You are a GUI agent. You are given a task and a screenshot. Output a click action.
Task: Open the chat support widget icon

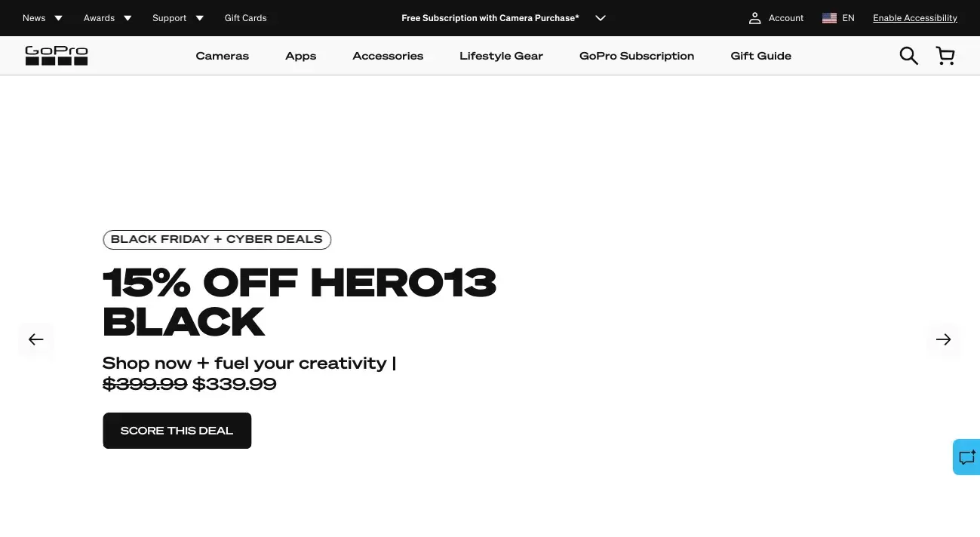(x=966, y=457)
